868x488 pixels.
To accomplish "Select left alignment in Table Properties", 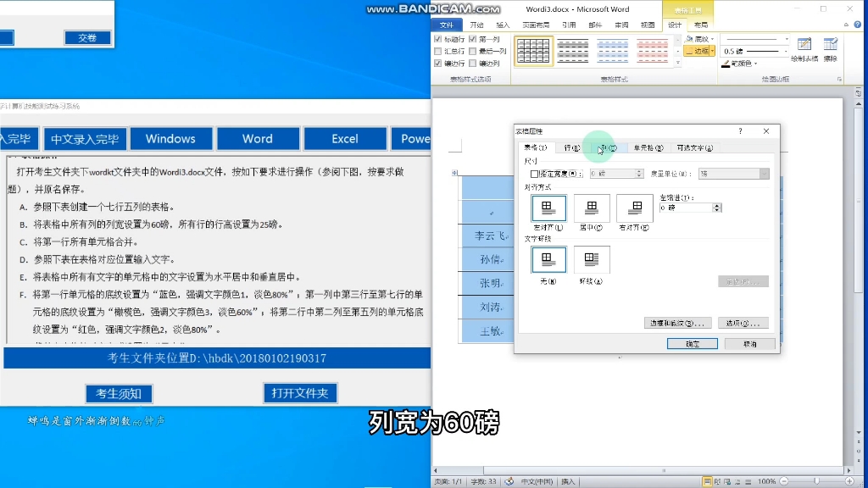I will 549,208.
